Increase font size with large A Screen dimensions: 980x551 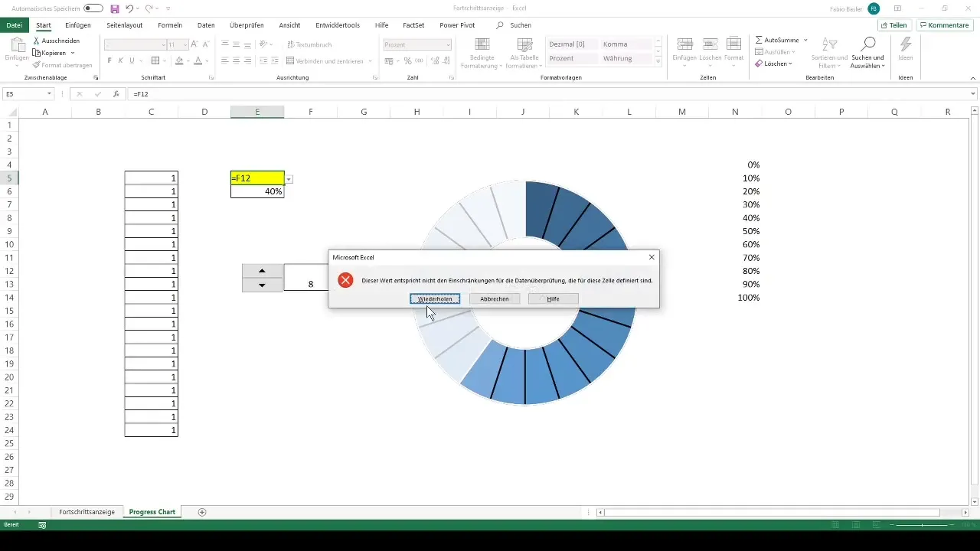(194, 45)
